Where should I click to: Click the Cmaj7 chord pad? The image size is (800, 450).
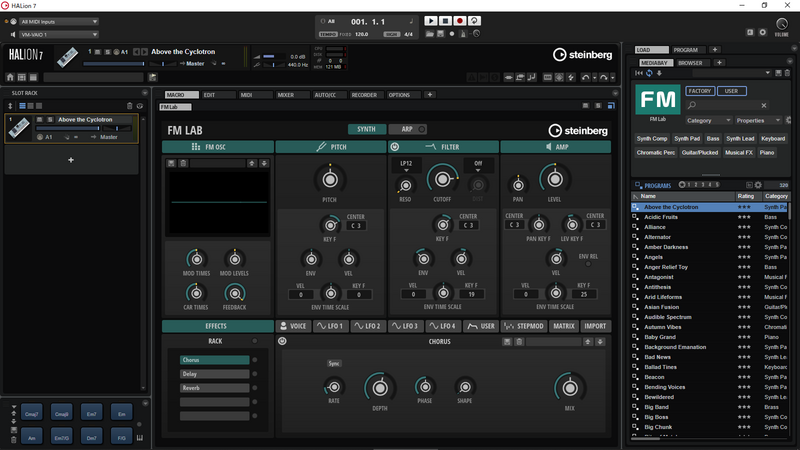point(32,414)
